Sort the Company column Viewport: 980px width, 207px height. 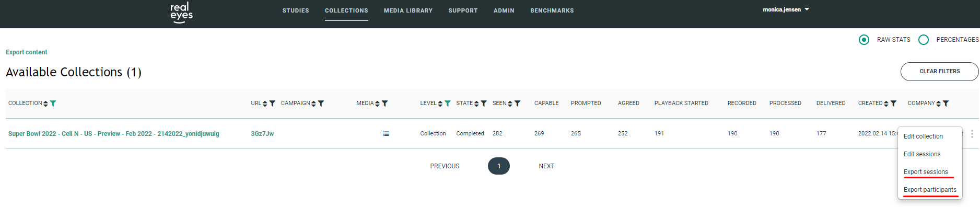tap(938, 103)
